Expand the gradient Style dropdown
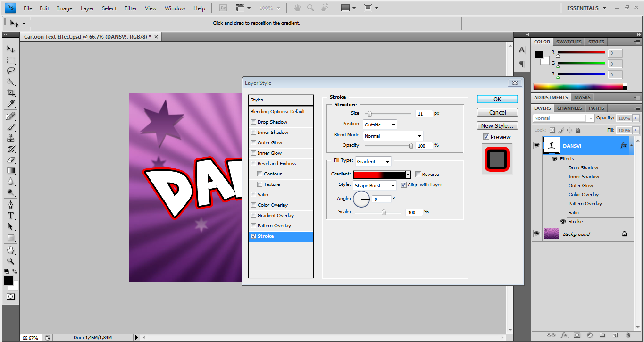Screen dimensions: 644x342 point(375,185)
